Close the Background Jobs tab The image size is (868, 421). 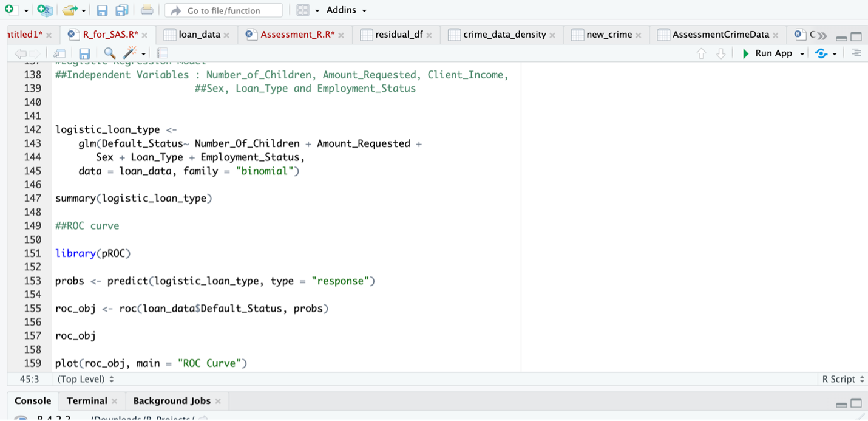click(218, 402)
